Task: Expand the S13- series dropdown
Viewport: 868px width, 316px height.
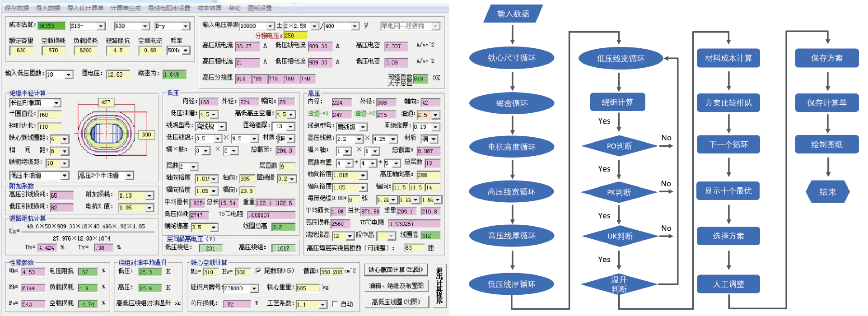Action: point(102,26)
